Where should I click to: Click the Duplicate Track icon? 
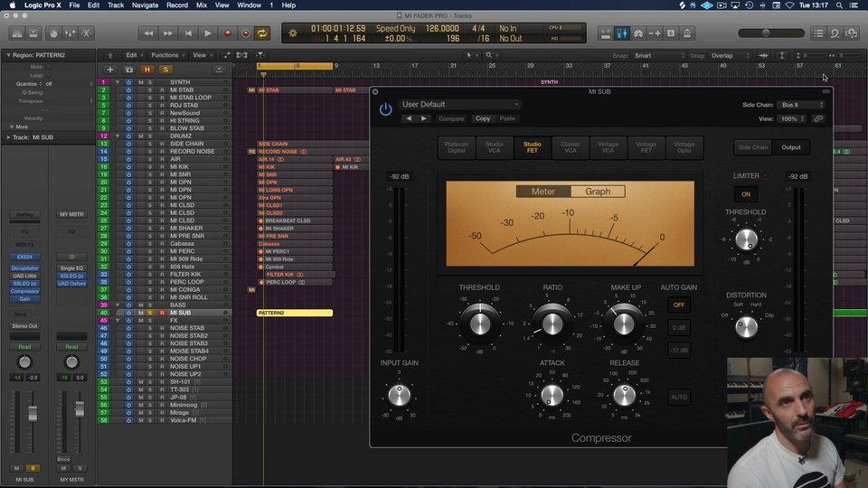(129, 70)
